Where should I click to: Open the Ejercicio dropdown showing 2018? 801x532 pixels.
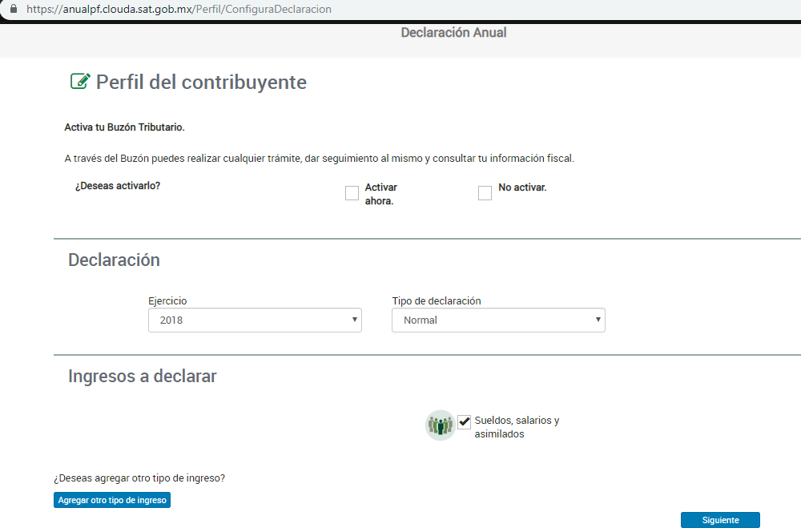coord(254,320)
